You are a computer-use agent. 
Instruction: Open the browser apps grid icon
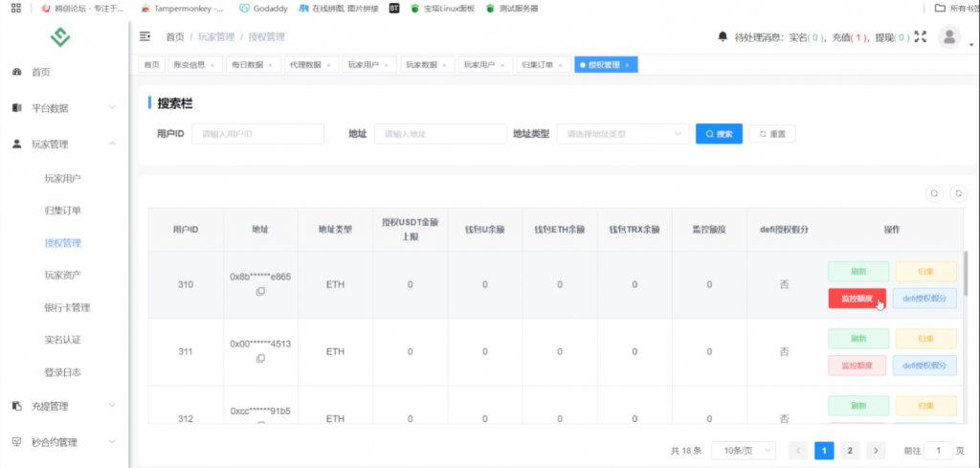pos(16,8)
